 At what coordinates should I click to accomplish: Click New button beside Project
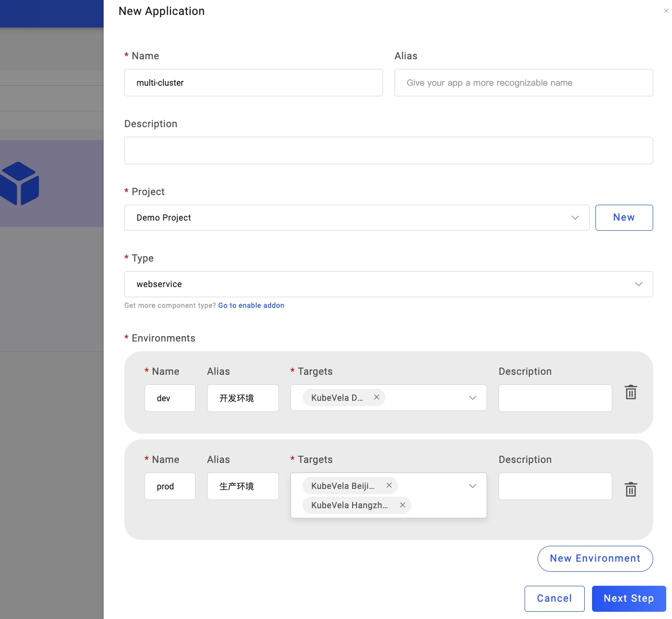click(624, 218)
